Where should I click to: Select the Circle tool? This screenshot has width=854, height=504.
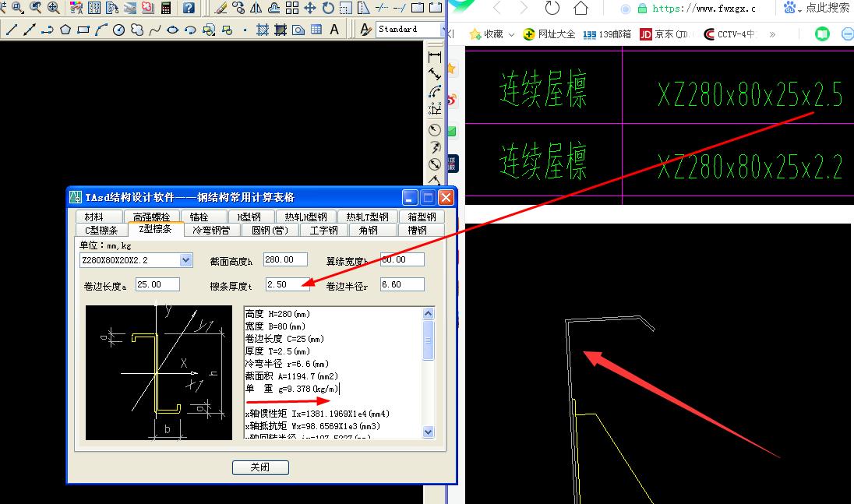tap(118, 30)
